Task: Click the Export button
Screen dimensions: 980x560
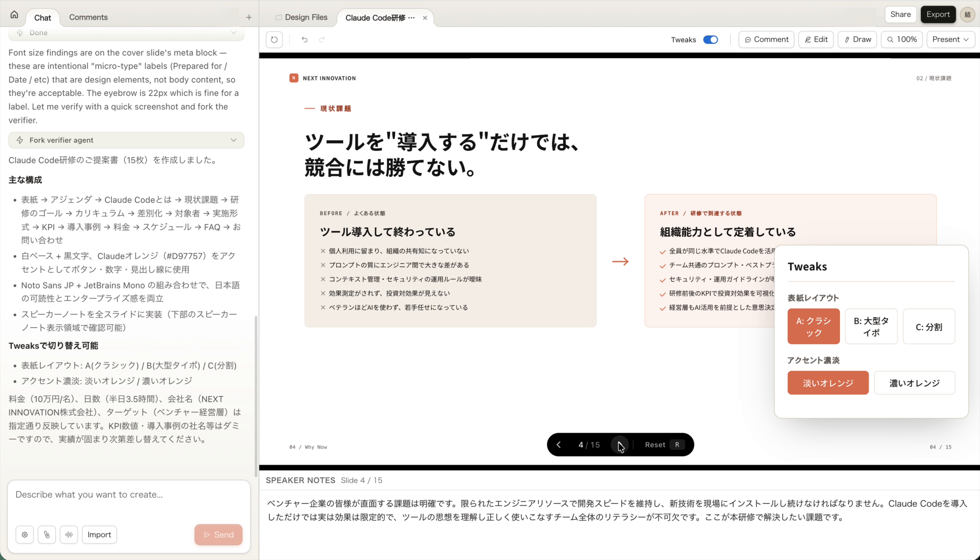Action: [937, 14]
